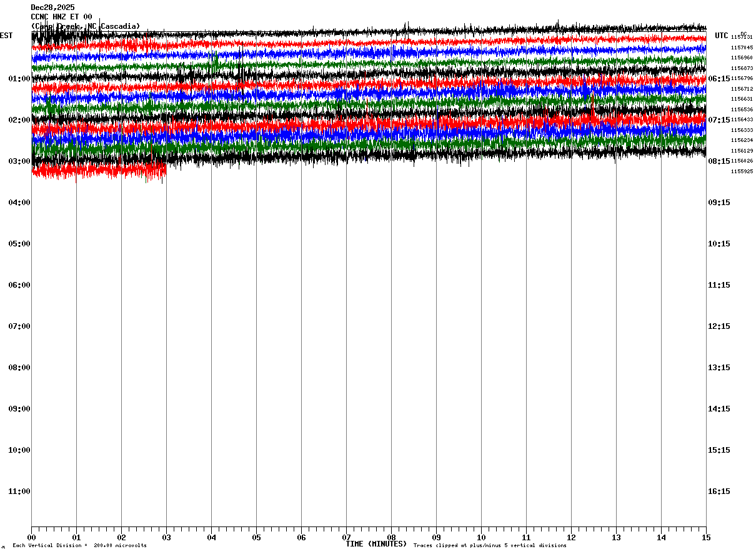Select minute tick label 09 on time axis
Screen dimensions: 756x554
coord(436,538)
